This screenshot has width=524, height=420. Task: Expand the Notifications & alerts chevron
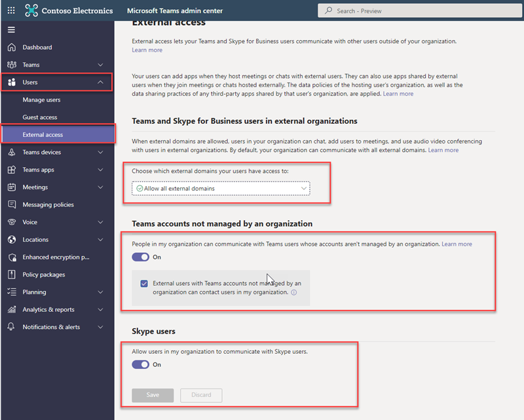coord(100,327)
